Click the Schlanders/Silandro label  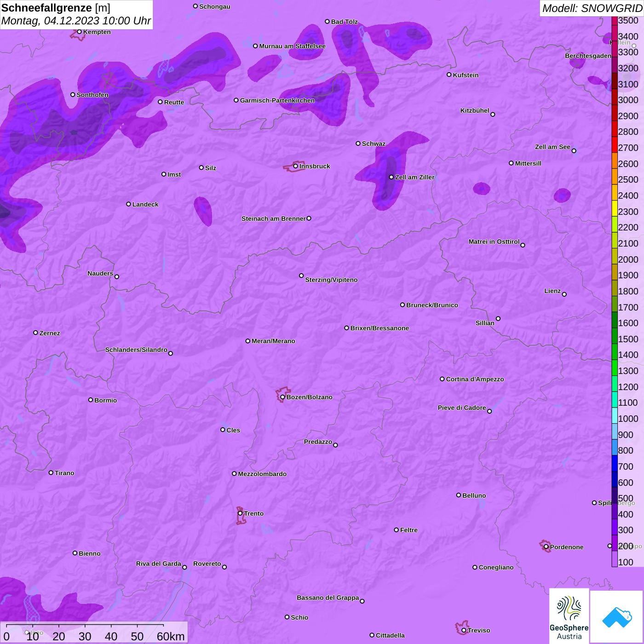136,350
